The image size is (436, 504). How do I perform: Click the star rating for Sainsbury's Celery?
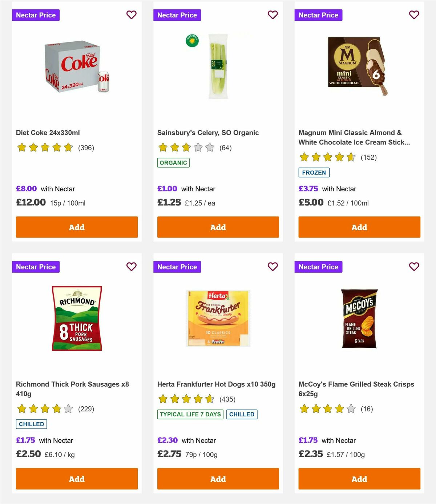(x=186, y=148)
